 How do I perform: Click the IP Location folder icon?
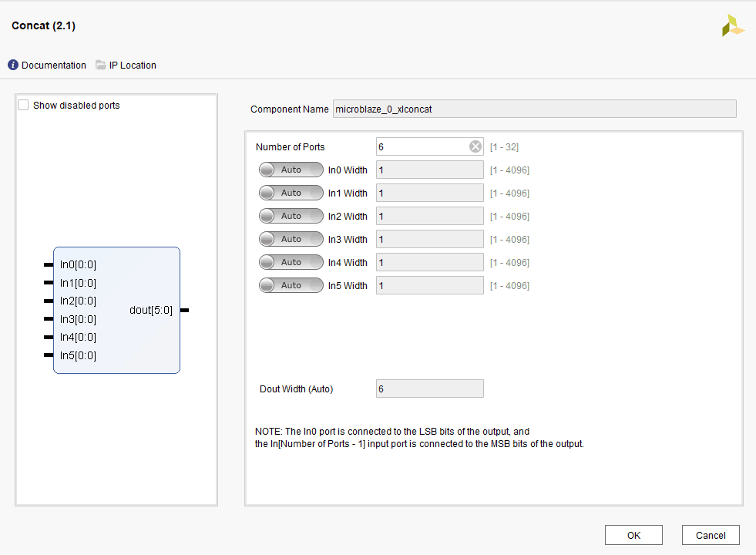point(101,66)
